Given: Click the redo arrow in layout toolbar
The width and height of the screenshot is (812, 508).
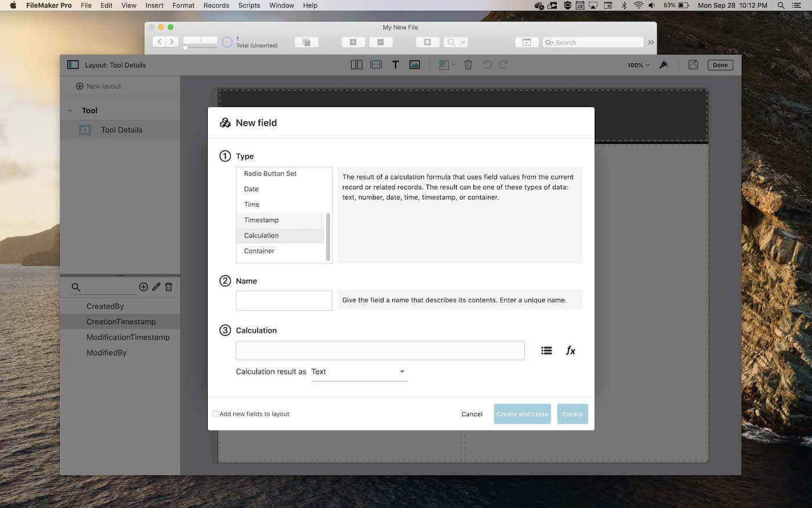Looking at the screenshot, I should 503,65.
